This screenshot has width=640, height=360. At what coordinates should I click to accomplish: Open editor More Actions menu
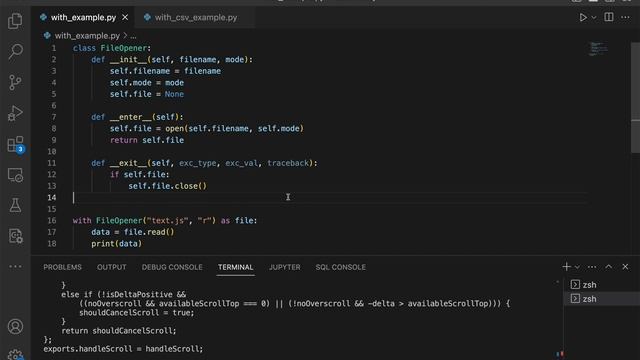click(625, 18)
